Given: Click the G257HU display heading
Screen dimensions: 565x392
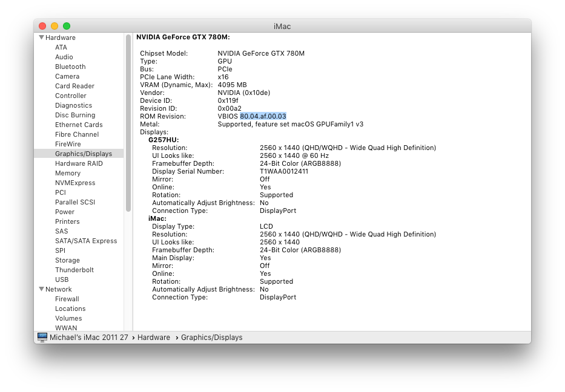Looking at the screenshot, I should [164, 140].
